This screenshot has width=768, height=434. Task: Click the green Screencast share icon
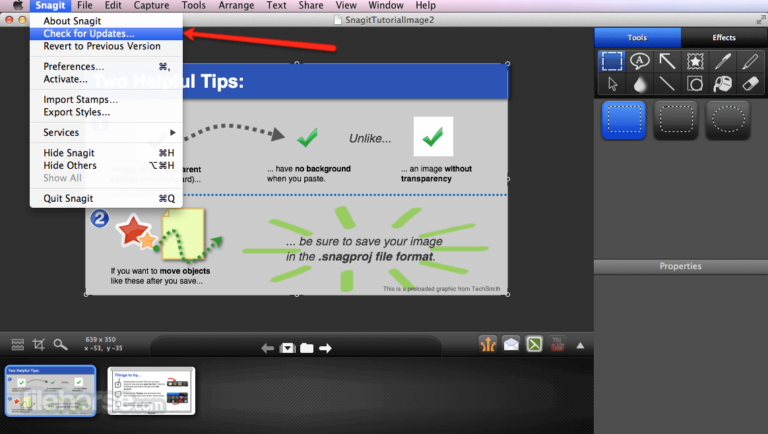pos(534,344)
